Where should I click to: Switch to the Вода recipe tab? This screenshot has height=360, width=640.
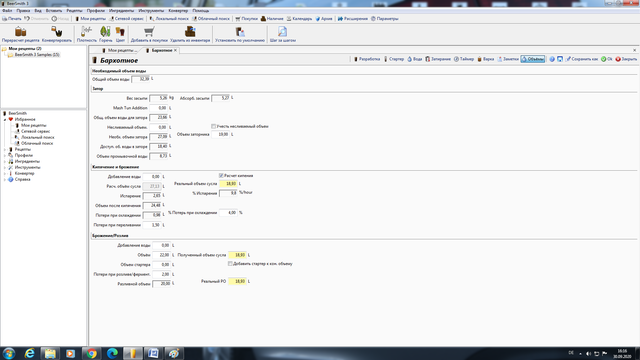pos(415,59)
